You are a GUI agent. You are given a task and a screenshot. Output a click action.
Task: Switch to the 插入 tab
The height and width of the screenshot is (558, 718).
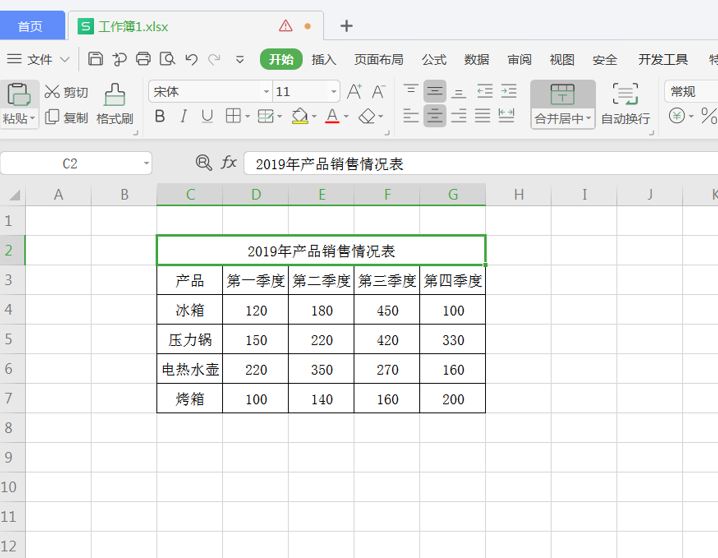[324, 60]
